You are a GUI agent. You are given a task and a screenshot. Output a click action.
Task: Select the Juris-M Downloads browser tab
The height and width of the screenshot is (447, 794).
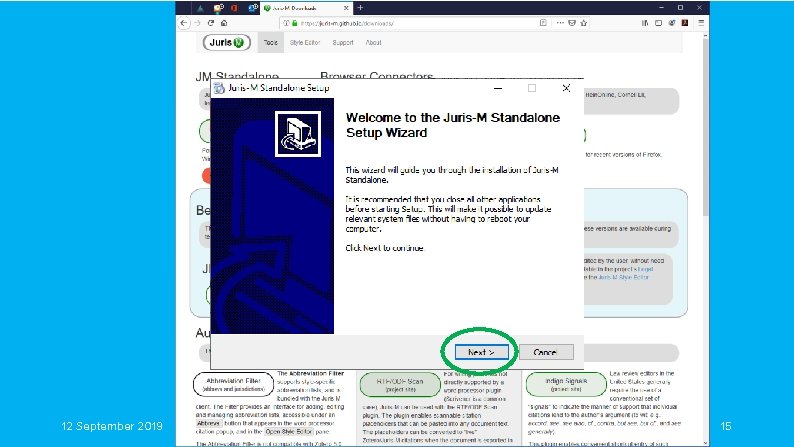307,8
